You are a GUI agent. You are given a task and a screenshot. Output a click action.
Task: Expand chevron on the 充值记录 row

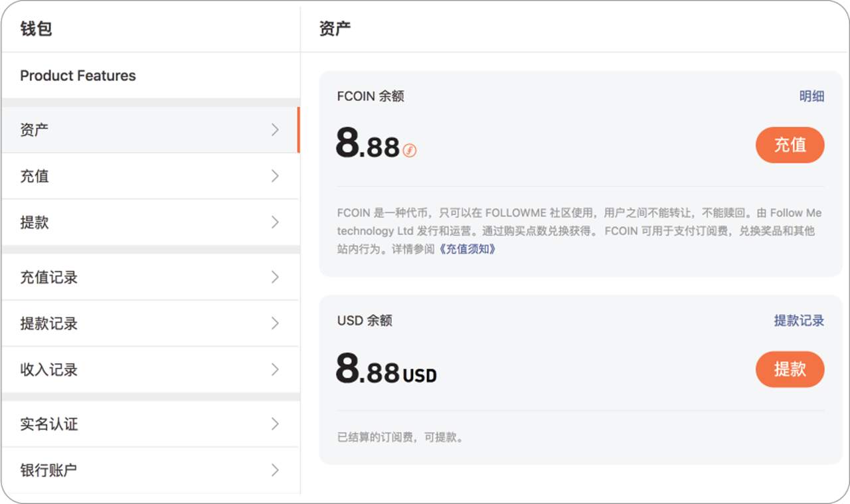pos(275,277)
